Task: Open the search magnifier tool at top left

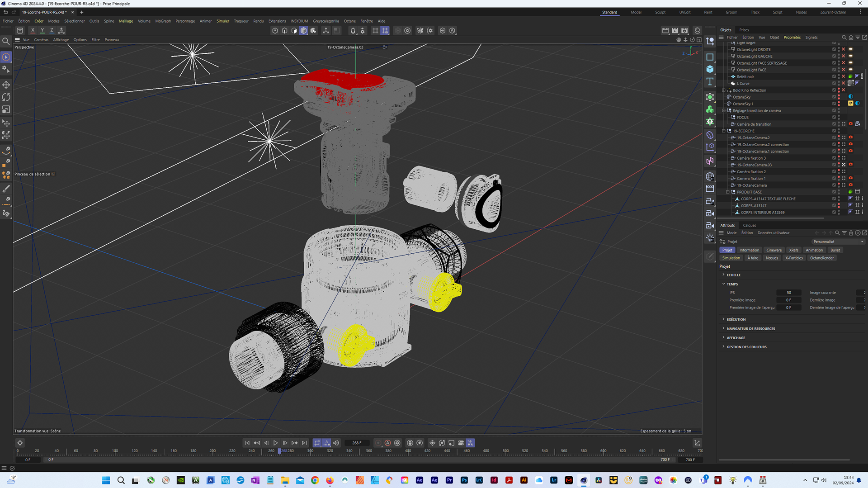Action: (6, 41)
